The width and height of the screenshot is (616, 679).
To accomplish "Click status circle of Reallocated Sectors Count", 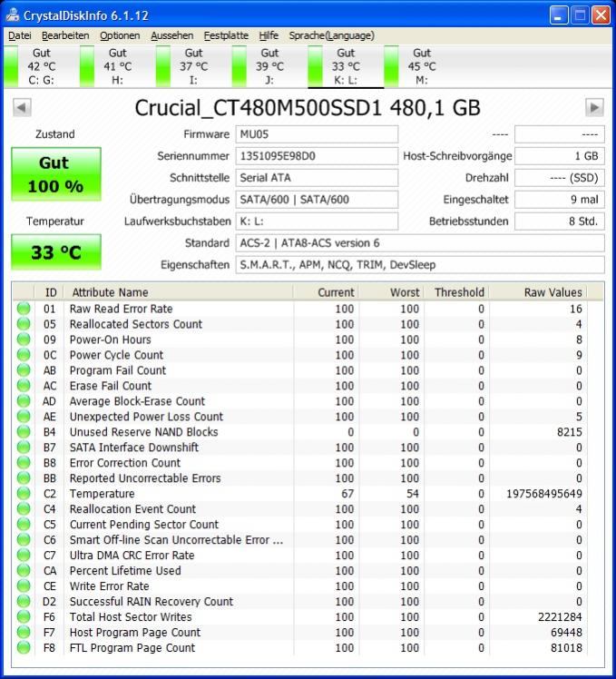I will (24, 324).
